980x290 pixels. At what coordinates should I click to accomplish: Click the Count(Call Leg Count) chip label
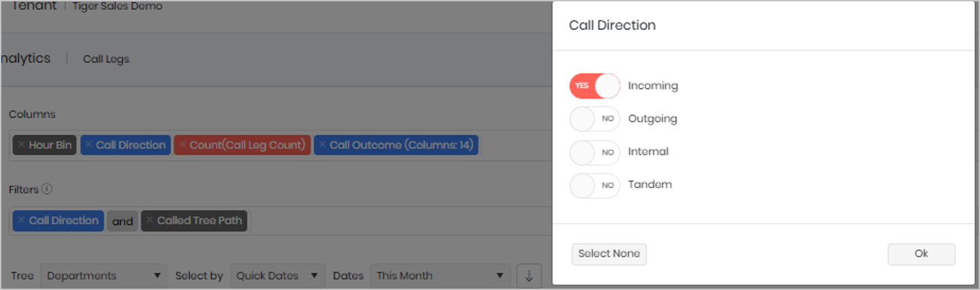tap(247, 145)
